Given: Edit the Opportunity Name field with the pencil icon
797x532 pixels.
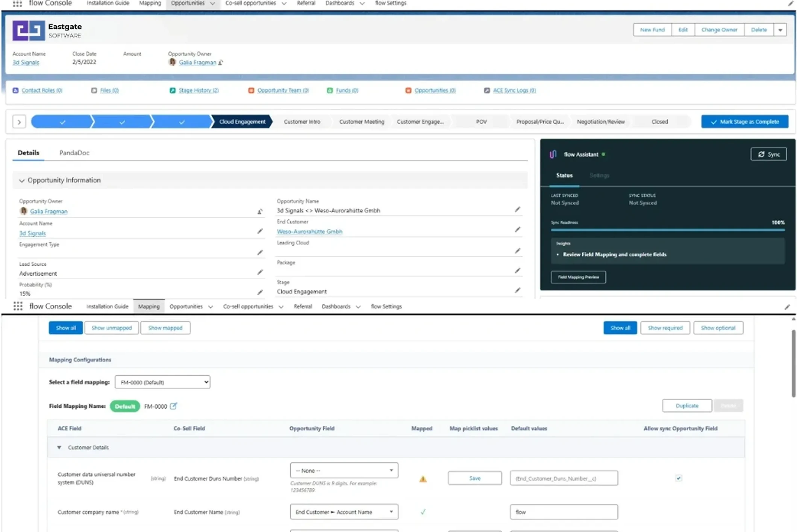Looking at the screenshot, I should (x=518, y=209).
